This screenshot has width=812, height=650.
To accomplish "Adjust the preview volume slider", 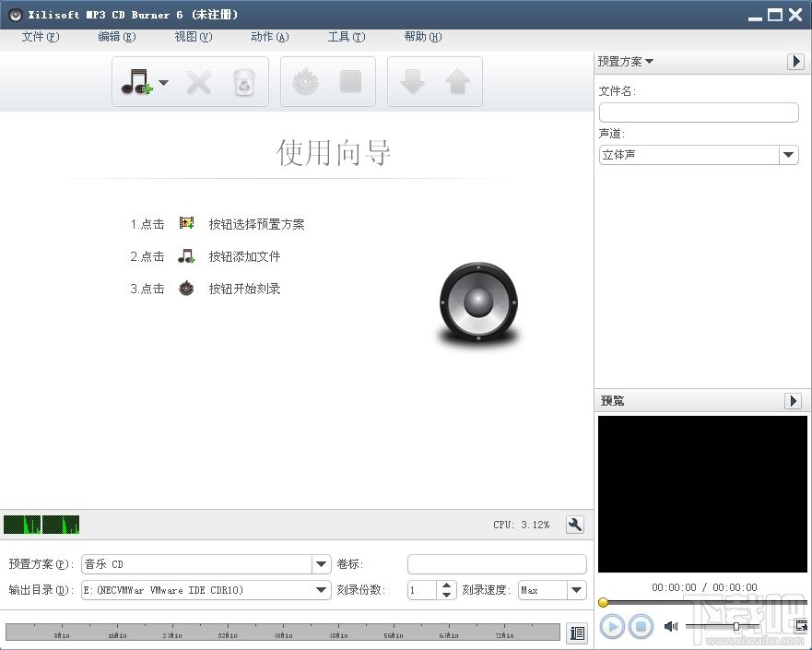I will coord(722,627).
